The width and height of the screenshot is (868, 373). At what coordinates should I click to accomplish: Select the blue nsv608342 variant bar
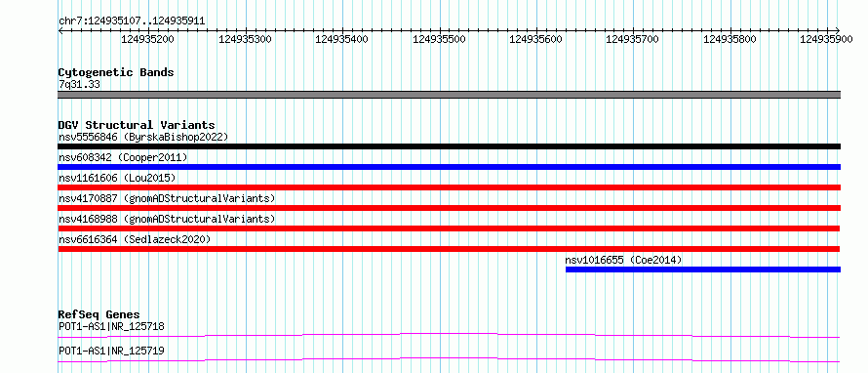coord(449,167)
